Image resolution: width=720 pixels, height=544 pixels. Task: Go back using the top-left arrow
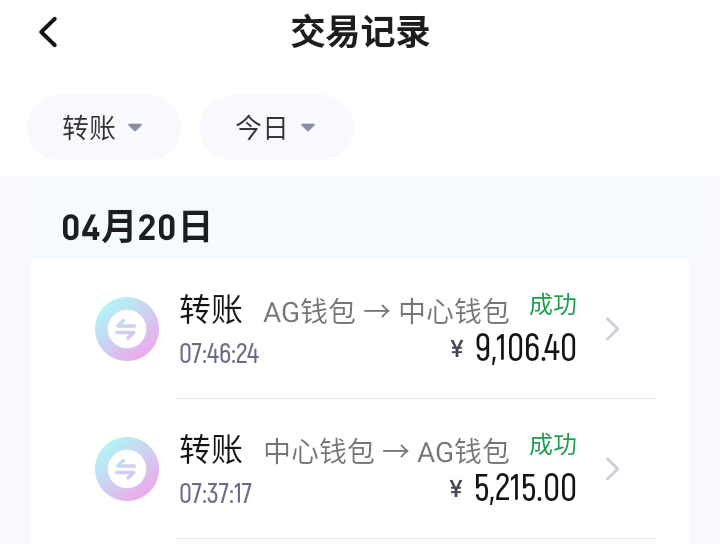pyautogui.click(x=48, y=32)
